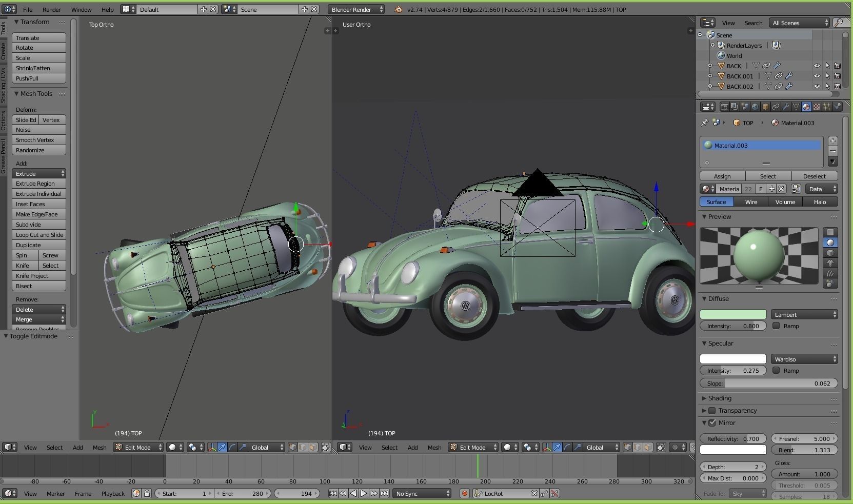The width and height of the screenshot is (853, 504).
Task: Click the material node-tree toggle icon
Action: (796, 189)
